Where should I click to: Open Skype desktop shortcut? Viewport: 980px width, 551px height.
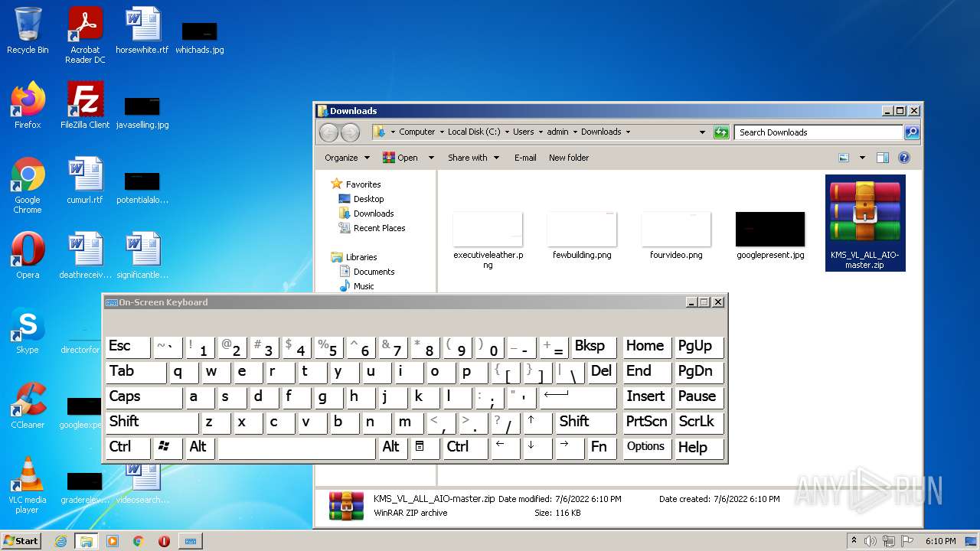(x=28, y=331)
